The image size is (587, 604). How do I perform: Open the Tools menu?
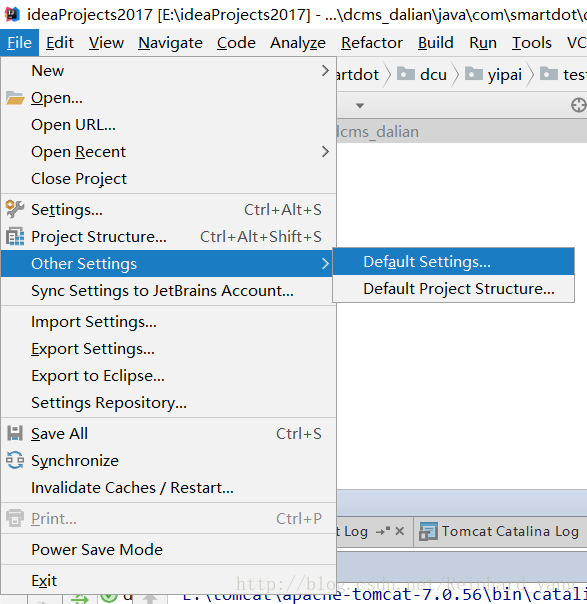(532, 43)
